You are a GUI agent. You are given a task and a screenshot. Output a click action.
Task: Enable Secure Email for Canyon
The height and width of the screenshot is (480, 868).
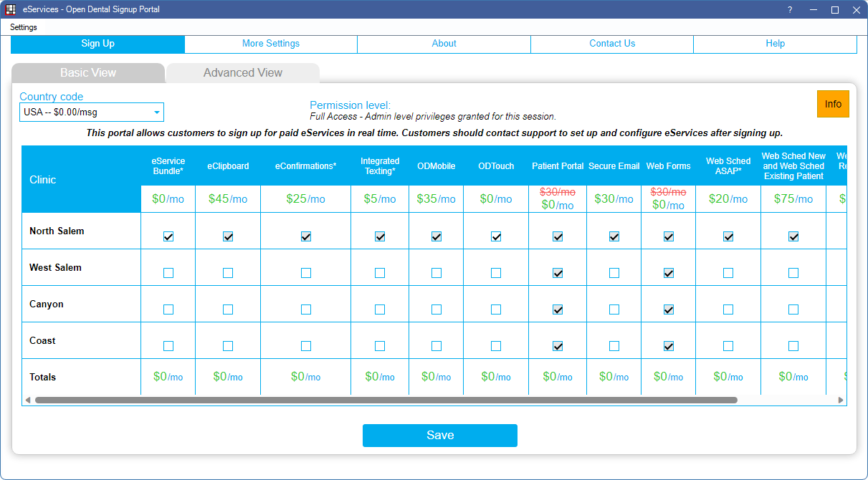[614, 309]
